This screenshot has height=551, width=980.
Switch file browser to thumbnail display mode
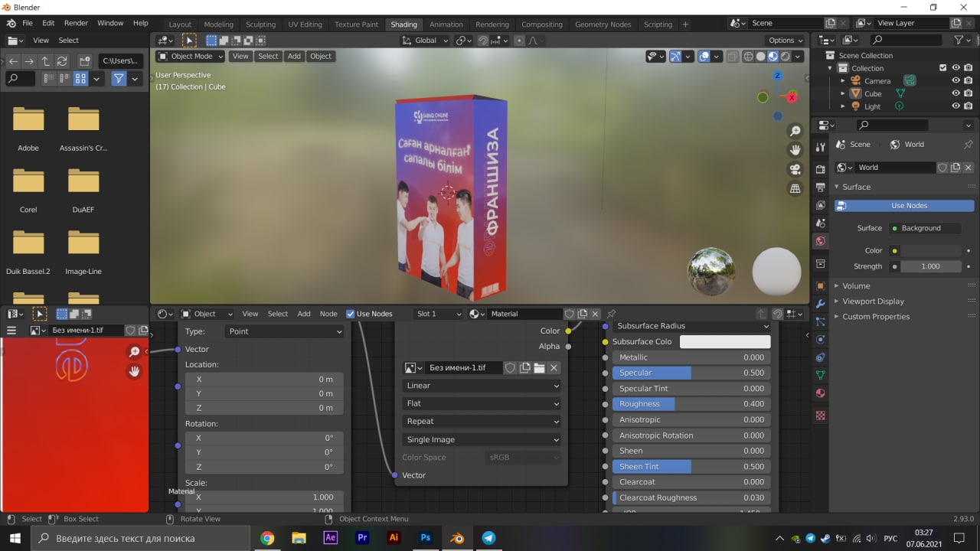(x=80, y=79)
